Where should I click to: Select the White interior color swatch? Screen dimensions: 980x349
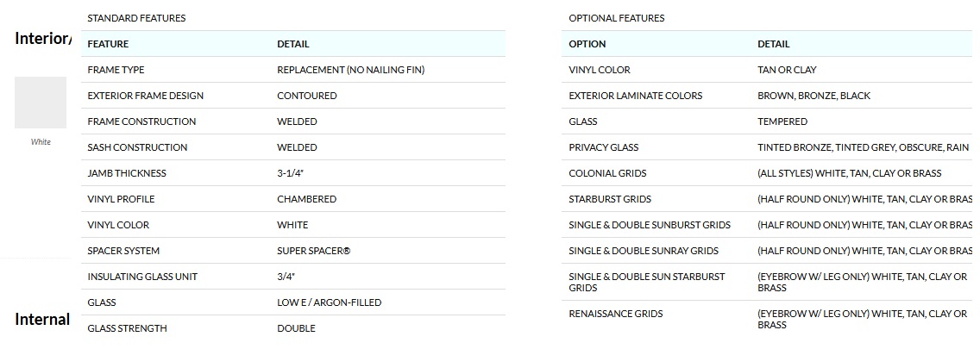point(41,103)
